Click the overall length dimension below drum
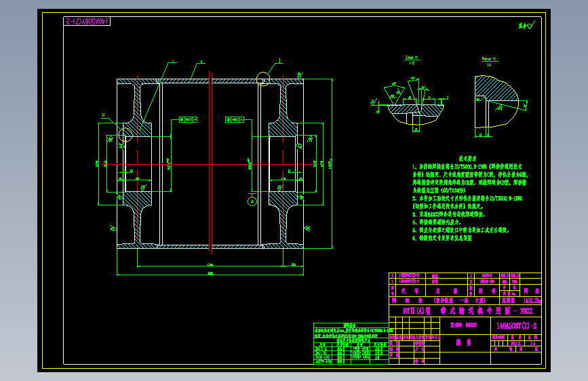This screenshot has height=381, width=588. pos(210,274)
